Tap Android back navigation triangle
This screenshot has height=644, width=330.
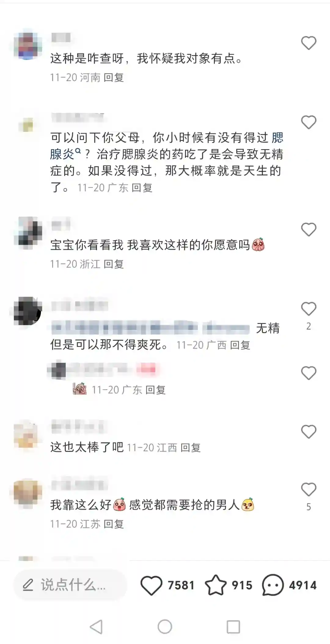(x=96, y=627)
